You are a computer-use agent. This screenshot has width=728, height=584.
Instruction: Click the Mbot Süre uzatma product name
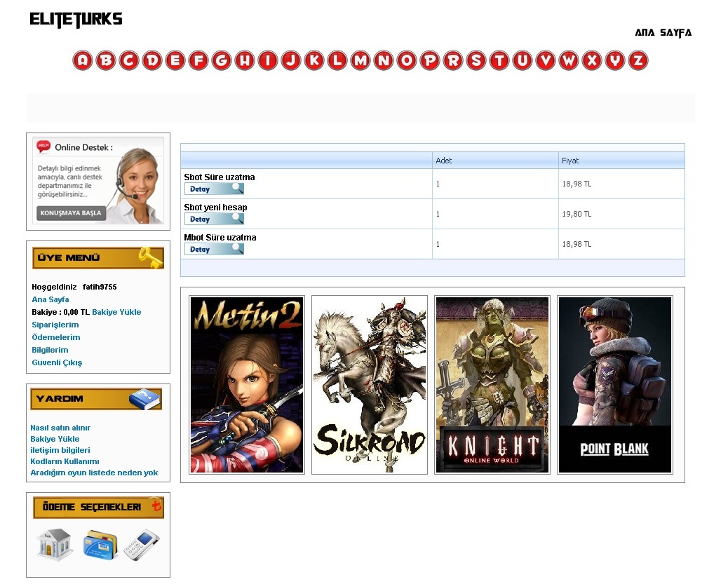pos(220,237)
